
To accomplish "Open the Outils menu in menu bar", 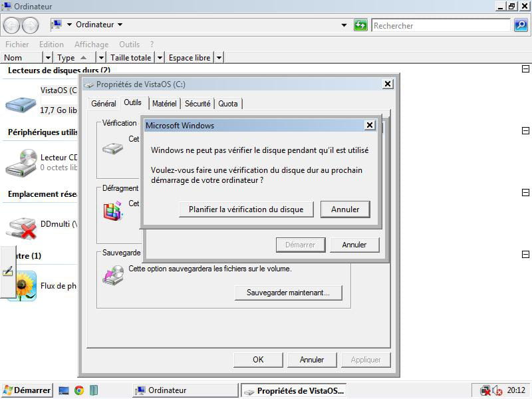I will (x=129, y=45).
